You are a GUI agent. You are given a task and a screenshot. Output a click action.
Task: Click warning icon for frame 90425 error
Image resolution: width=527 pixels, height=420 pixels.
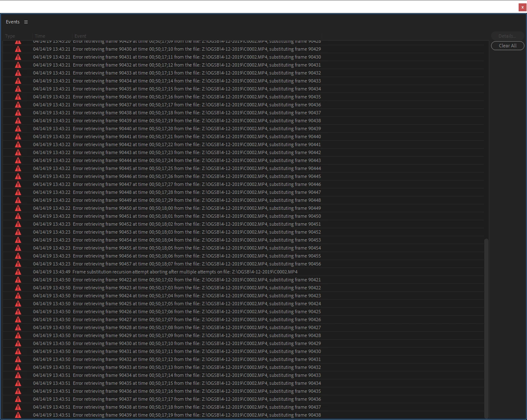pos(18,304)
